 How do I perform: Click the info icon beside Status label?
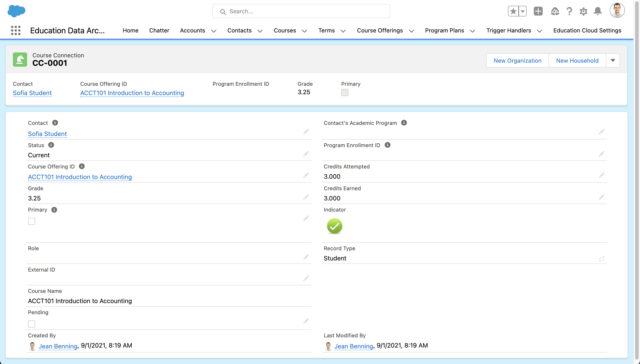[x=51, y=145]
